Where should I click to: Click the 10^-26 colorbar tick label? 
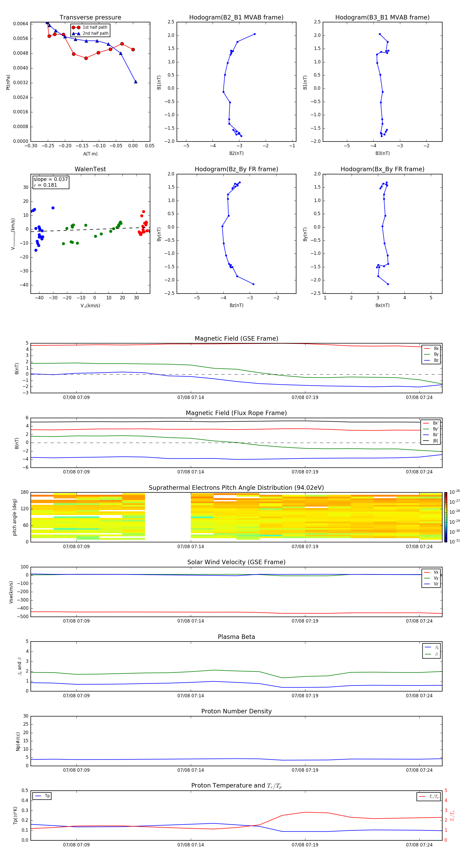pyautogui.click(x=455, y=492)
